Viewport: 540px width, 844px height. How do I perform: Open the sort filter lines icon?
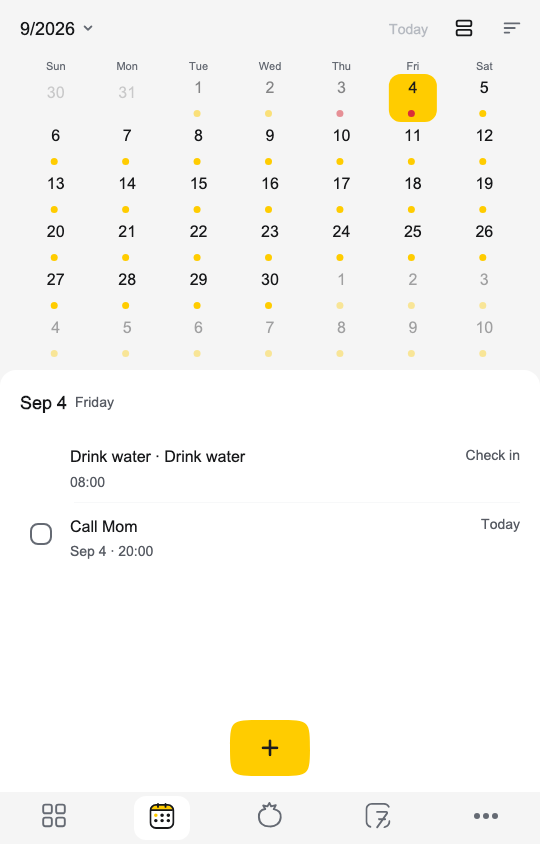pyautogui.click(x=511, y=28)
